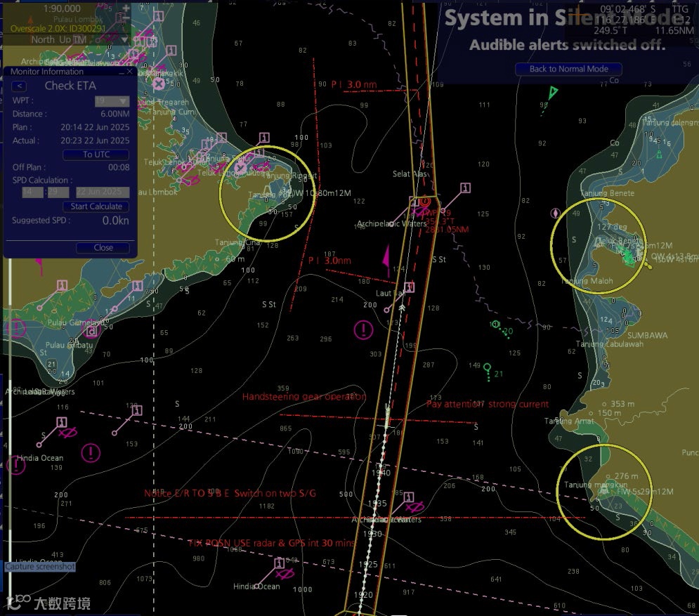This screenshot has height=616, width=699.
Task: Click info marker above Tanjung Ringgit circle
Action: coord(264,138)
